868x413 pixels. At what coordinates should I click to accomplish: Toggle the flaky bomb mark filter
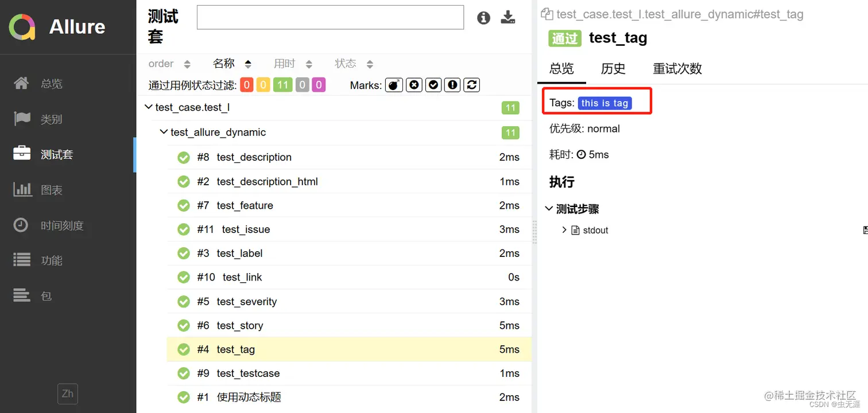pyautogui.click(x=394, y=85)
